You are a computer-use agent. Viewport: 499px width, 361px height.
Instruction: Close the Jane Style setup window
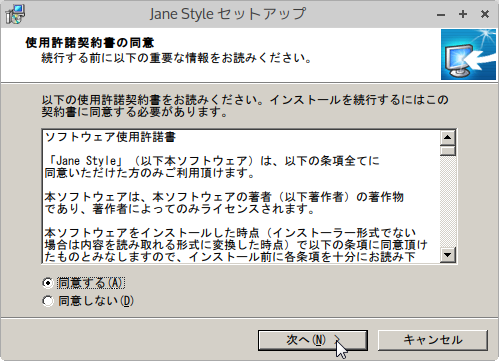(485, 14)
